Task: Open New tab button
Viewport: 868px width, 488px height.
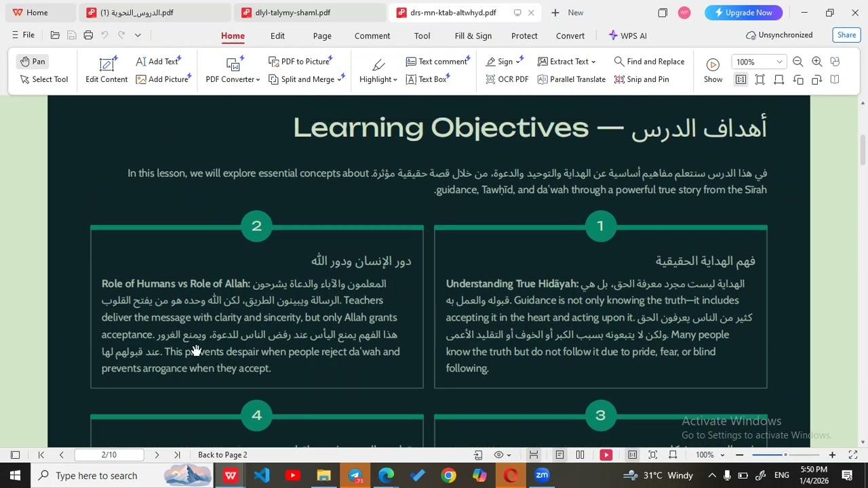Action: [567, 12]
